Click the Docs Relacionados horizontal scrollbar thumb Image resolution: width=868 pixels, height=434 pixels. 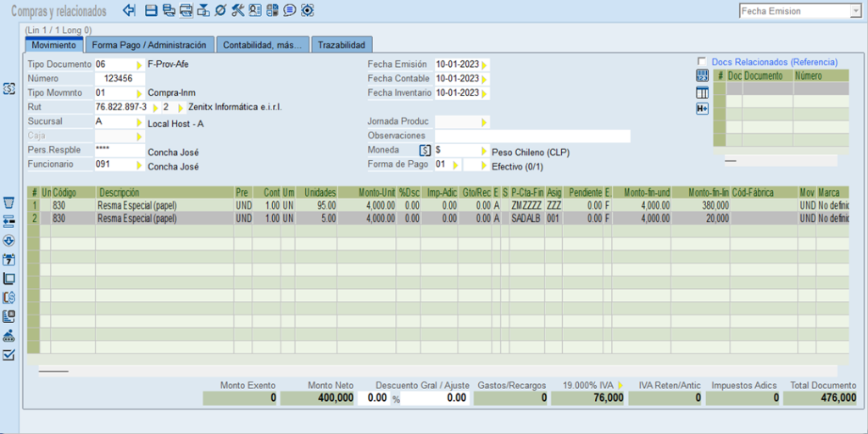(731, 160)
